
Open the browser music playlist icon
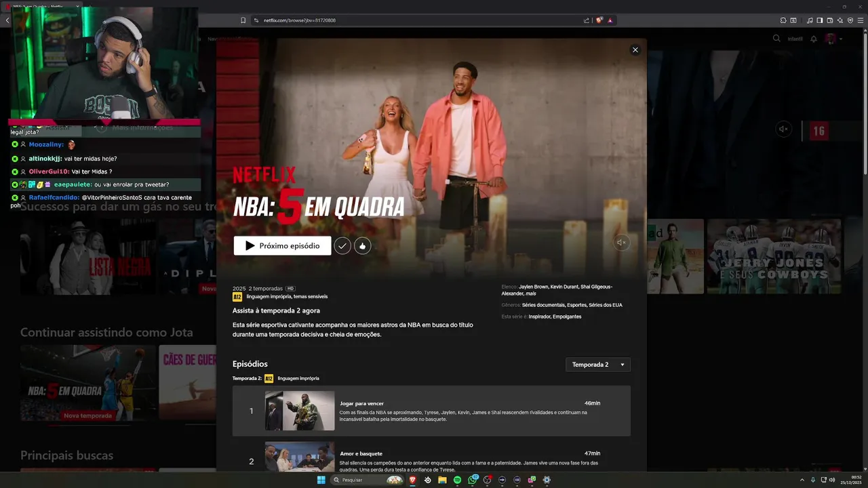(810, 20)
